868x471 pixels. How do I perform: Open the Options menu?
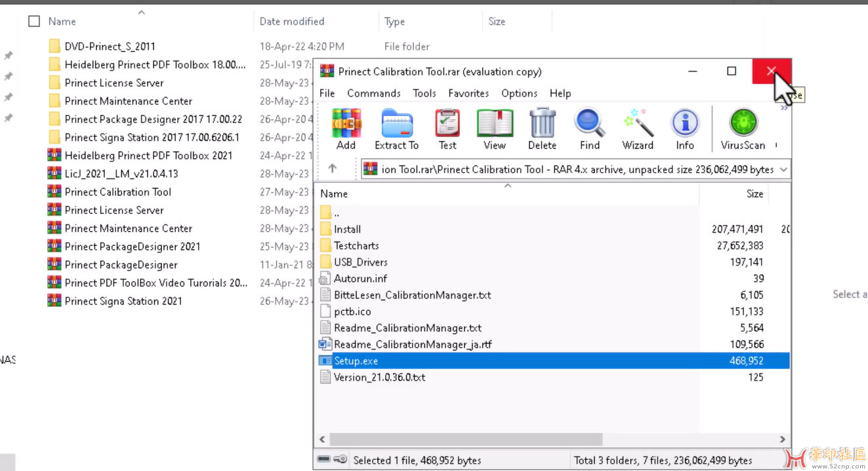click(520, 93)
